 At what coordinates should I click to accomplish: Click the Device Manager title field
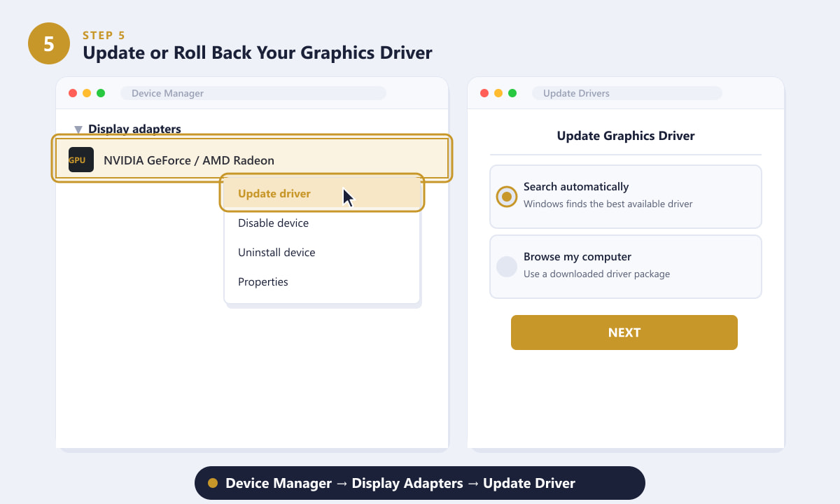253,93
